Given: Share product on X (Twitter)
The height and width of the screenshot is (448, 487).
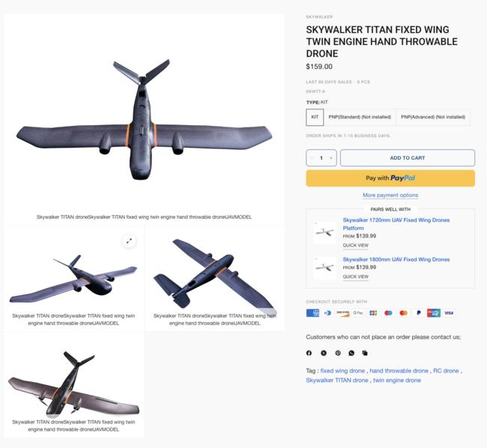Looking at the screenshot, I should [324, 353].
